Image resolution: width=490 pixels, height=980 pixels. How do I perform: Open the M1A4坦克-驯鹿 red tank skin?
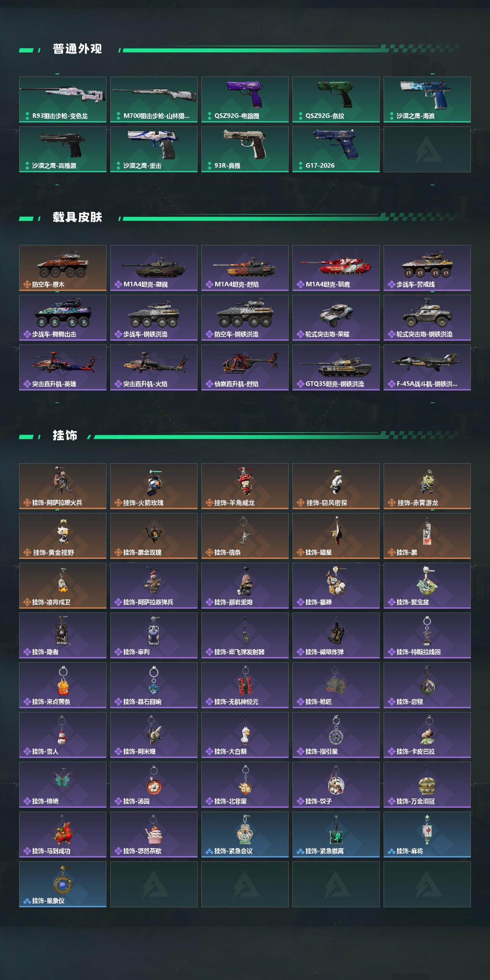336,268
